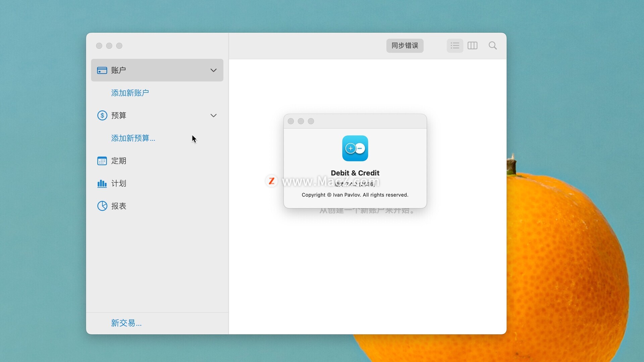Image resolution: width=644 pixels, height=362 pixels.
Task: Click the 报表 pie chart icon
Action: click(x=102, y=206)
